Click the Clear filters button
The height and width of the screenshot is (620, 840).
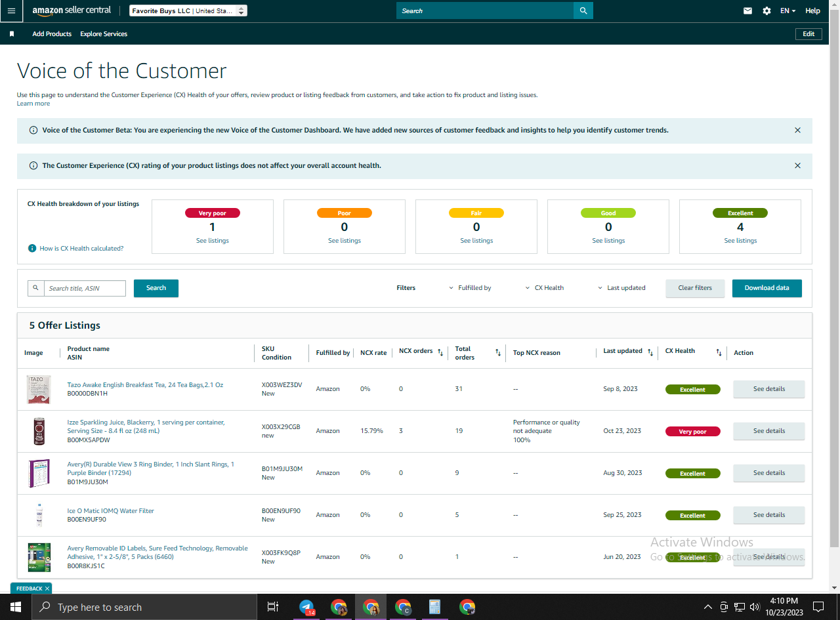tap(695, 288)
